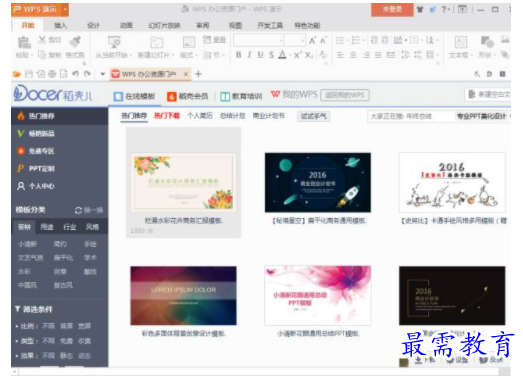The width and height of the screenshot is (523, 376).
Task: Expand the New Slide dropdown arrow
Action: point(174,55)
